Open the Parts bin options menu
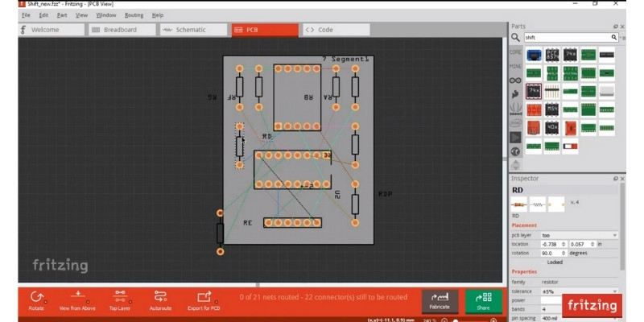The width and height of the screenshot is (644, 322). (x=623, y=38)
